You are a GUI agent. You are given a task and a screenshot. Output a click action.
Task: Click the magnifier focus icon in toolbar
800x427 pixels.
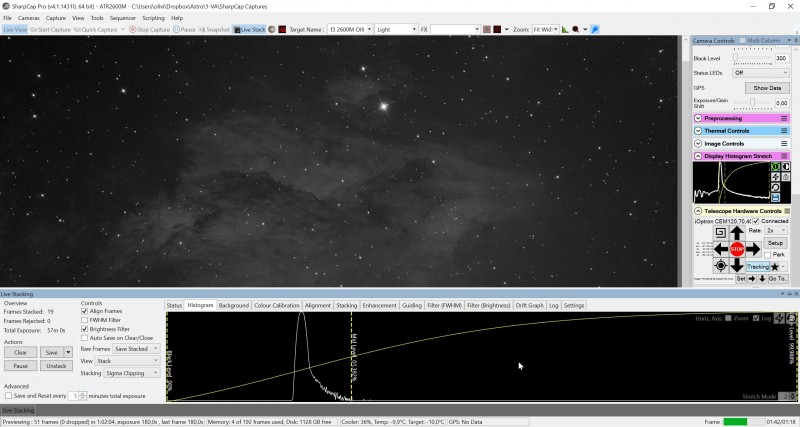[576, 30]
